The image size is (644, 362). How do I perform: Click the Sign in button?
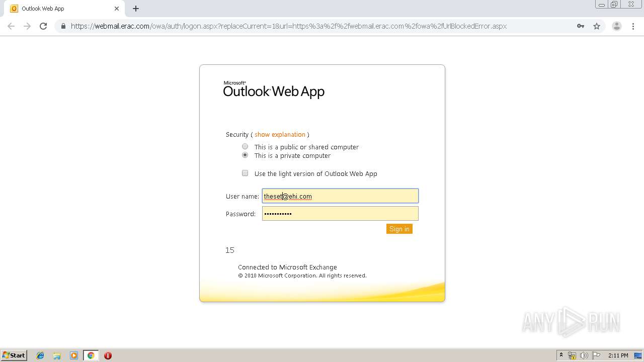click(399, 229)
